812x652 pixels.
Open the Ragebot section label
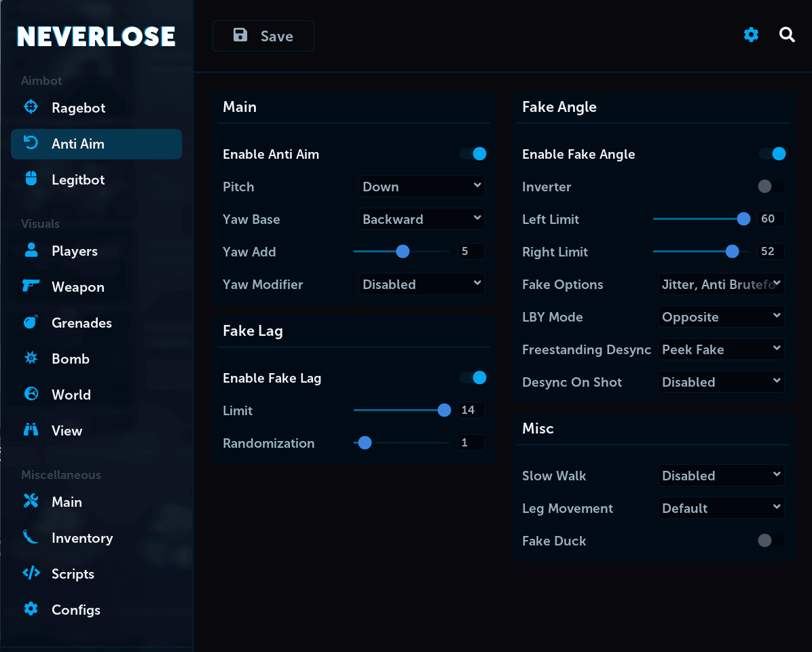click(78, 108)
